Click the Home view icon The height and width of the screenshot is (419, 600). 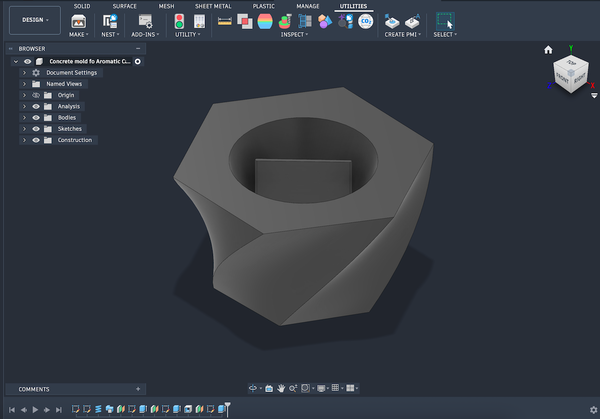[x=548, y=50]
